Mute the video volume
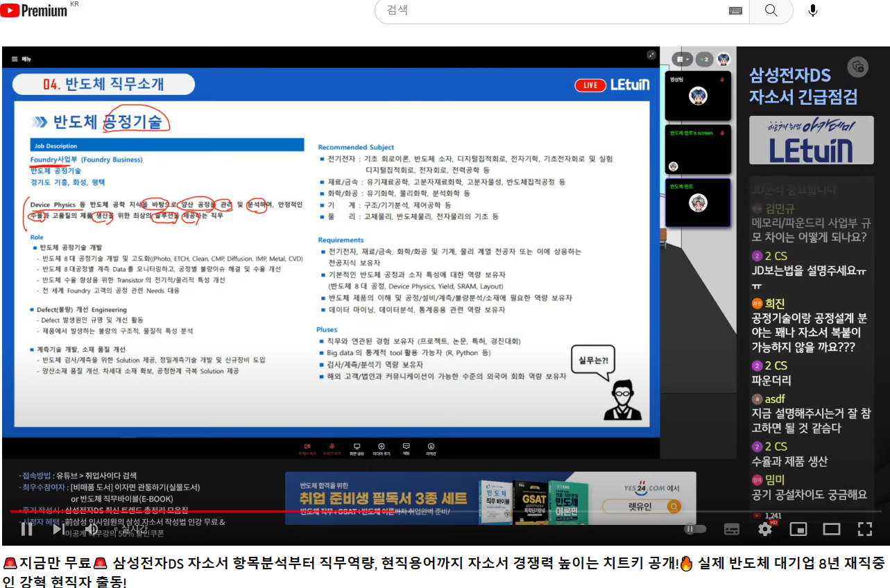Image resolution: width=890 pixels, height=588 pixels. click(92, 529)
